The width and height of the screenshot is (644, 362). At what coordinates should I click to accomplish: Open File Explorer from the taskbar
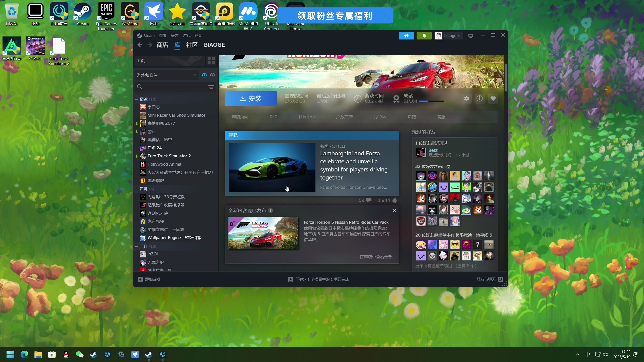click(38, 354)
